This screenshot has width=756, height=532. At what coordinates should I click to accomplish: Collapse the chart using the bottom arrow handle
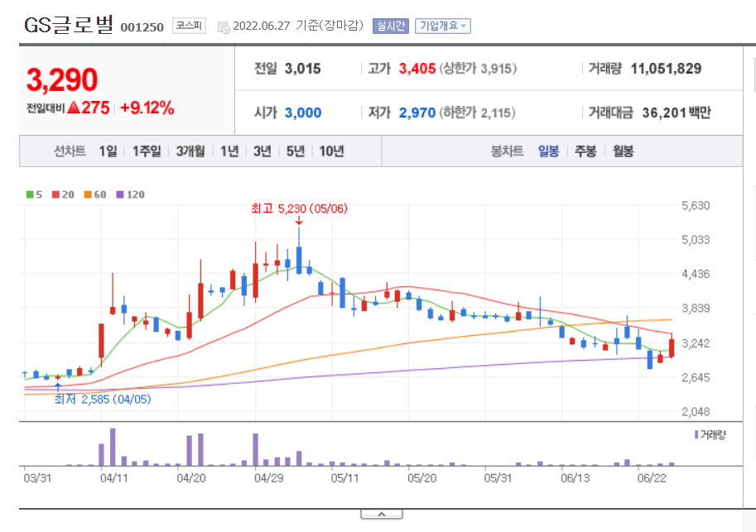pos(382,515)
